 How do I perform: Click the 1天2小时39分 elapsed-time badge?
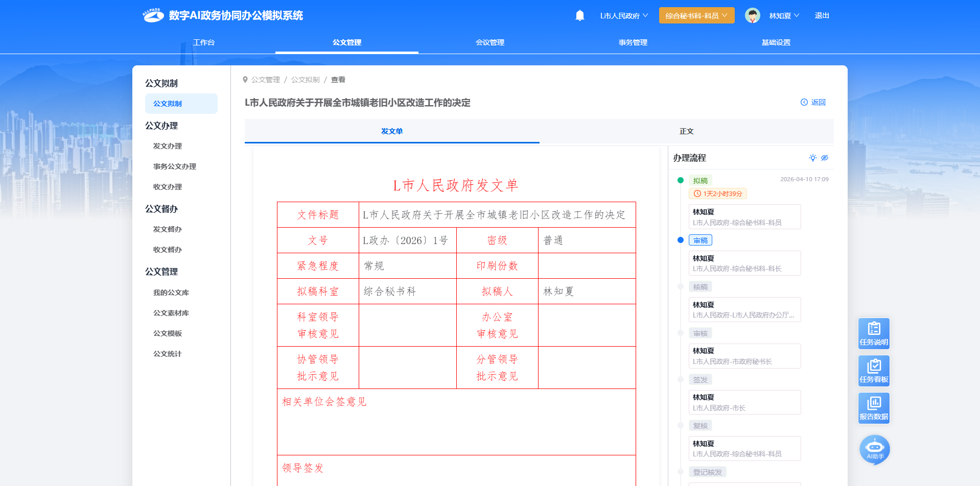pyautogui.click(x=718, y=193)
